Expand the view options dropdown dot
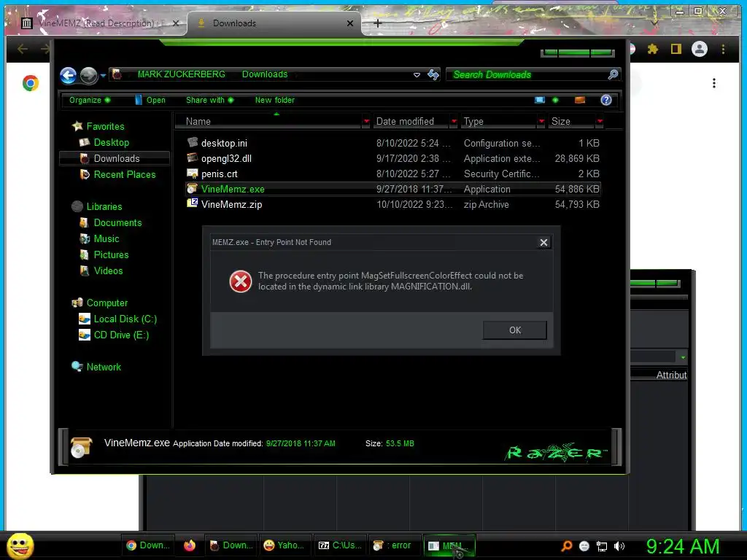This screenshot has width=747, height=560. click(x=555, y=100)
